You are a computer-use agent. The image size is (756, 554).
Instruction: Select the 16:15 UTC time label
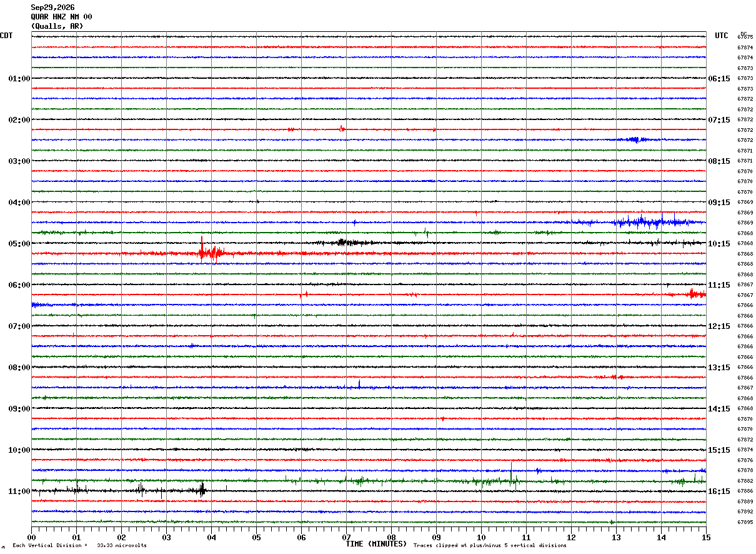[719, 491]
